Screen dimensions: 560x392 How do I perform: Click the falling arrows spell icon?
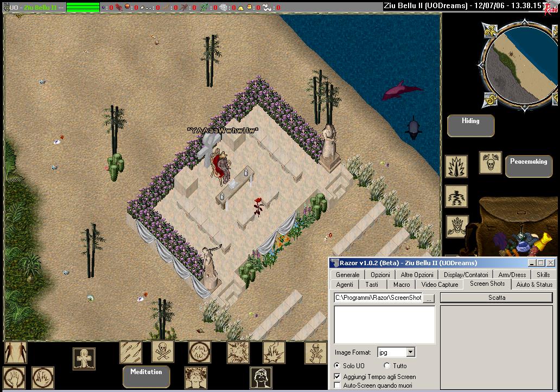(x=131, y=352)
